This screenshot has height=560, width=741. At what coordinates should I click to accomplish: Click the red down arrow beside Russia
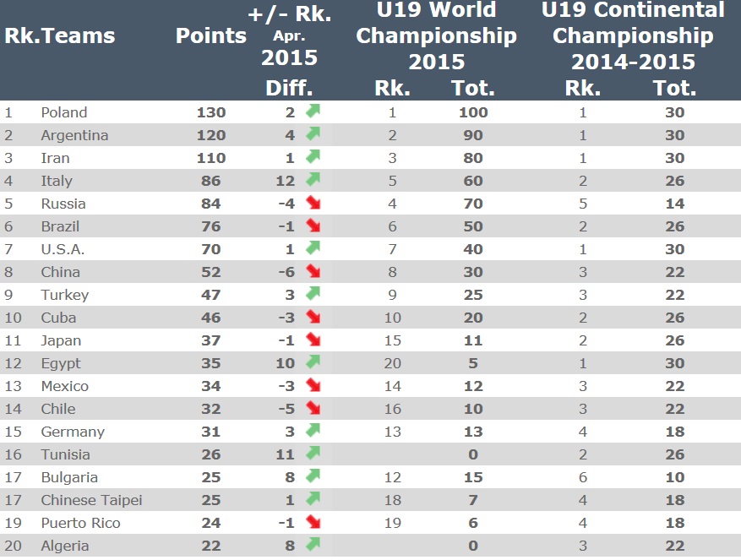pos(313,202)
